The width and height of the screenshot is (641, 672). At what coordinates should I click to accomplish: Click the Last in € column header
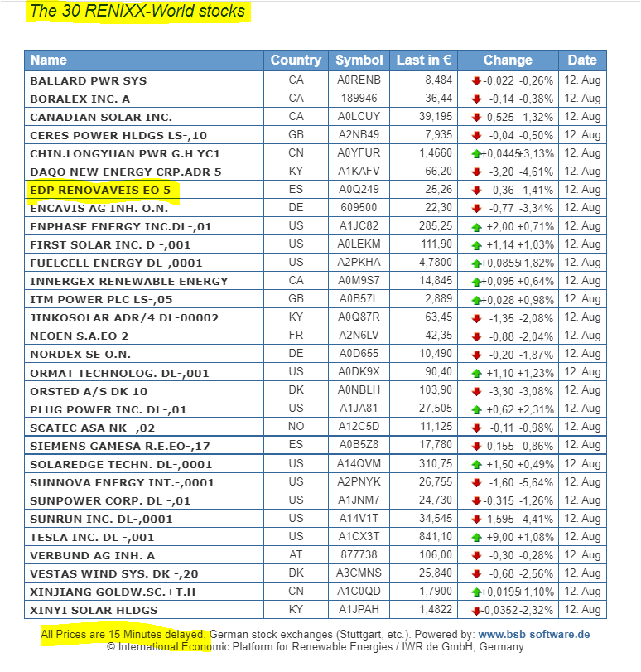tap(423, 60)
